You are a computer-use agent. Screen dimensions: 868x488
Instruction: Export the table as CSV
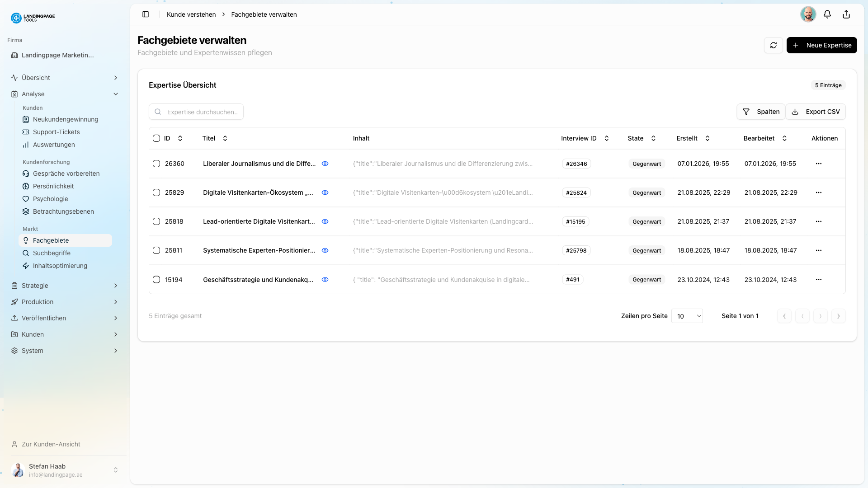[816, 112]
